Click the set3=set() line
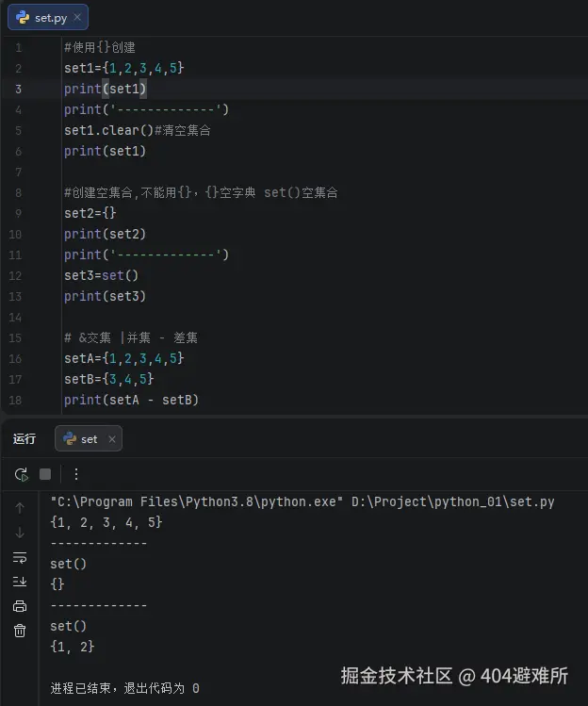 (101, 275)
